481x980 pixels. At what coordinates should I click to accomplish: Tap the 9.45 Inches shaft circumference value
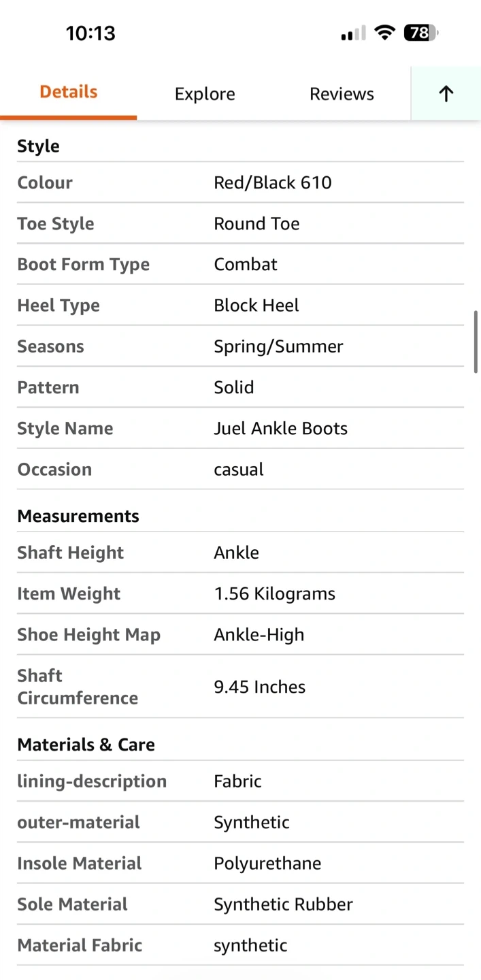pyautogui.click(x=259, y=687)
